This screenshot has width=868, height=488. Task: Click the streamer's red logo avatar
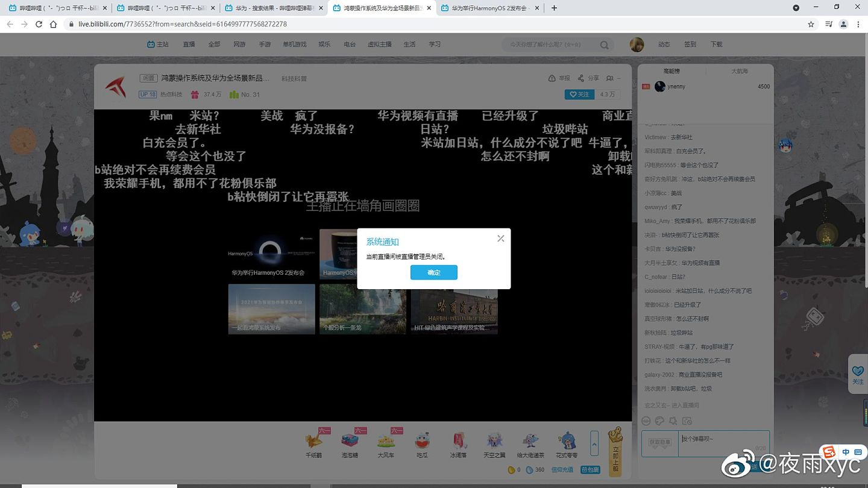point(116,87)
